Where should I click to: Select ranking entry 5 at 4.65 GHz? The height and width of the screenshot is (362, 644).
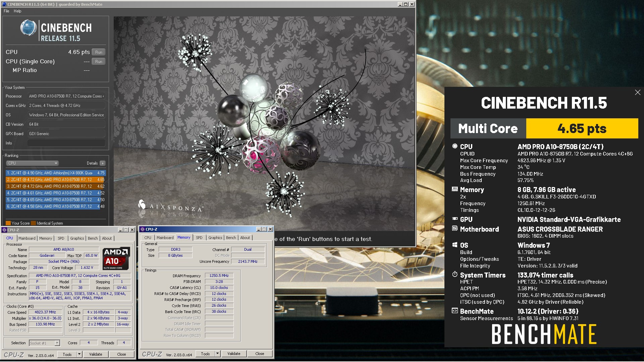pos(56,200)
